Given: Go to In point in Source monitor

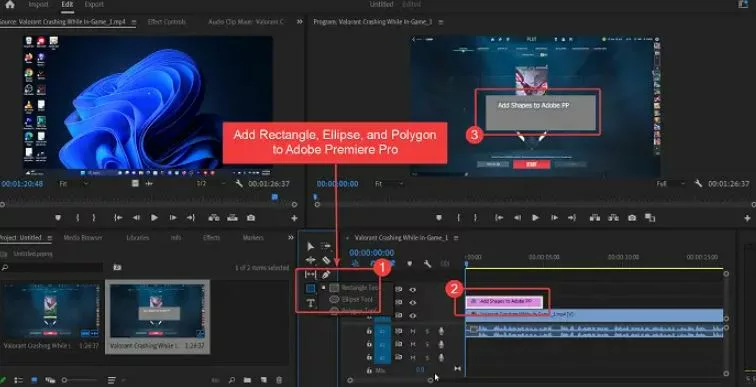Looking at the screenshot, I should pyautogui.click(x=118, y=218).
